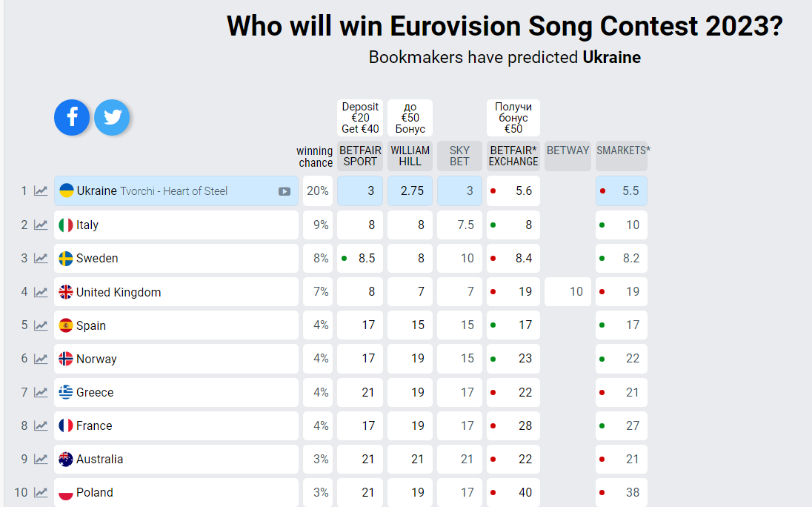Show Sweden odds chart icon
The height and width of the screenshot is (507, 812).
(41, 259)
